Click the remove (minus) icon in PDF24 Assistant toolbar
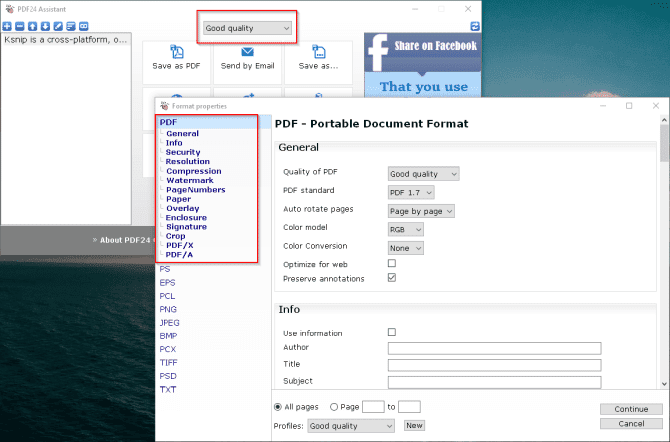The height and width of the screenshot is (442, 670). pyautogui.click(x=20, y=26)
